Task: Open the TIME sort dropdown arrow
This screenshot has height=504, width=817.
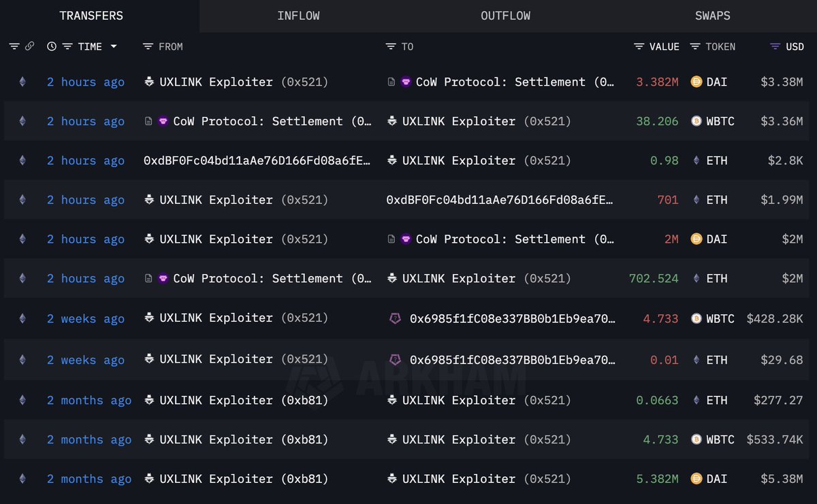Action: [114, 46]
